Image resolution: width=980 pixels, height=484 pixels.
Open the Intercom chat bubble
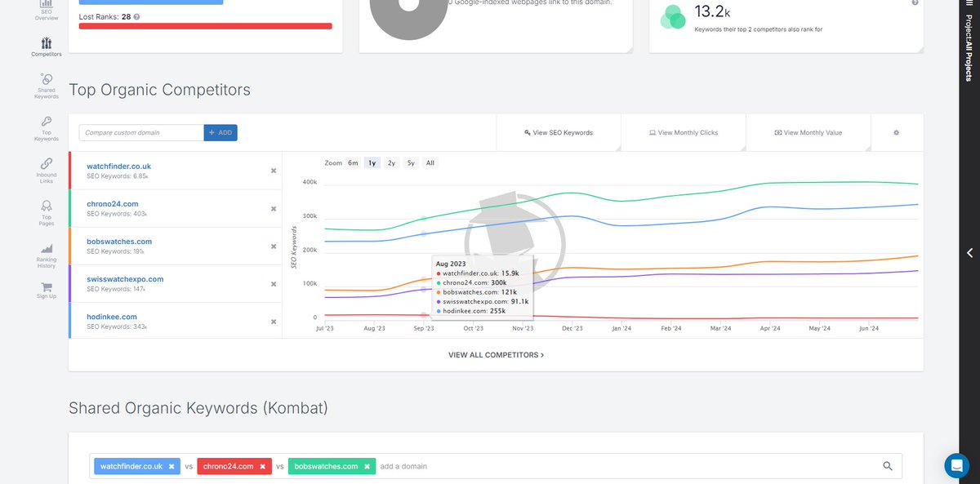click(x=956, y=465)
